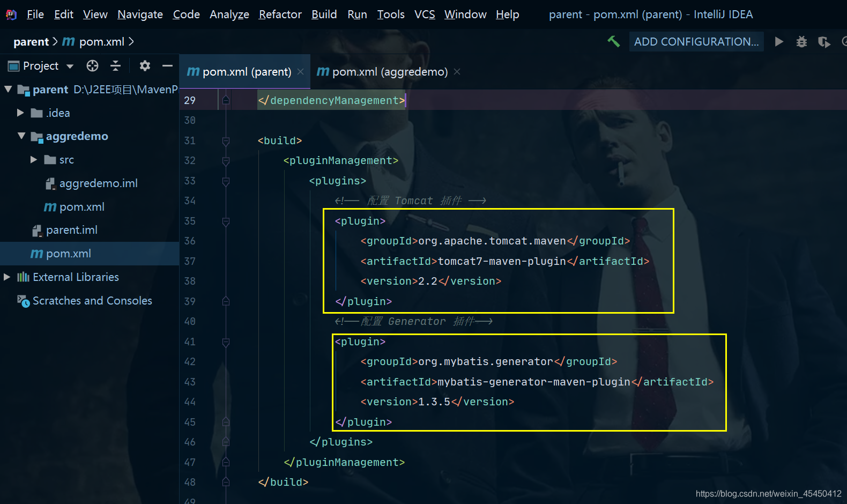Click the closing dependencyManagement tag
847x504 pixels.
[331, 100]
